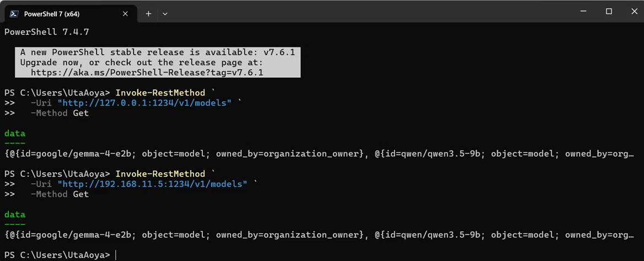Click the first Invoke-RestMethod command
This screenshot has height=261, width=644.
pyautogui.click(x=160, y=93)
